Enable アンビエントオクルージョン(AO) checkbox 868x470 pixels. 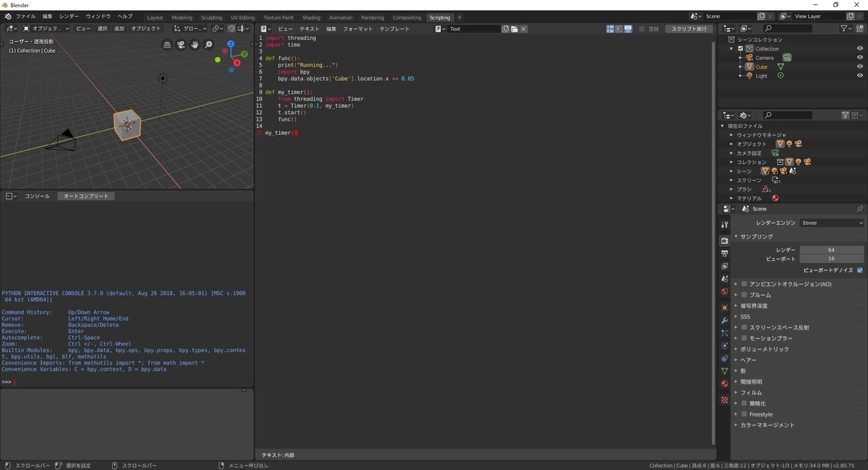point(744,284)
